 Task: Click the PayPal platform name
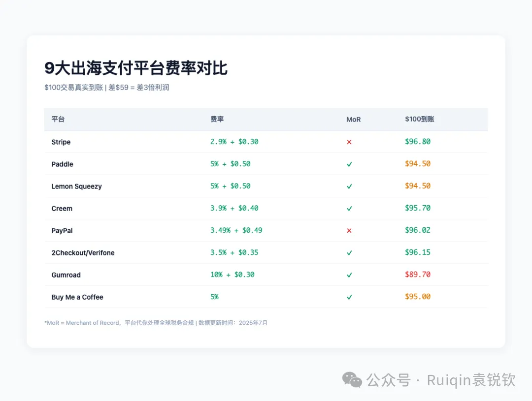pos(62,230)
